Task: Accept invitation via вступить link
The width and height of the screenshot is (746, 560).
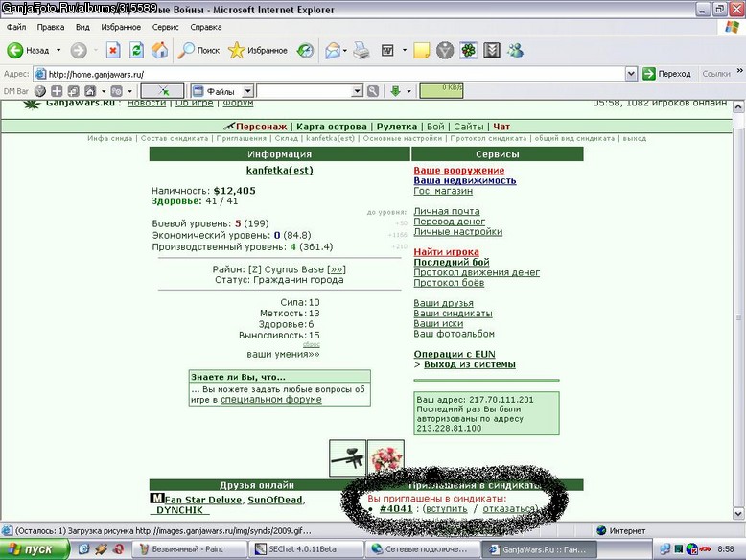Action: [446, 508]
